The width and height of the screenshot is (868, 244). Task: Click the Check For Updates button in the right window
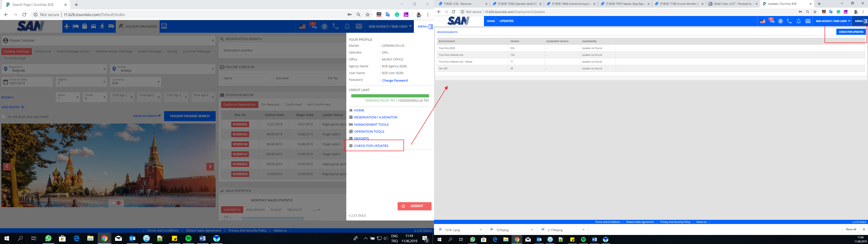pos(851,32)
